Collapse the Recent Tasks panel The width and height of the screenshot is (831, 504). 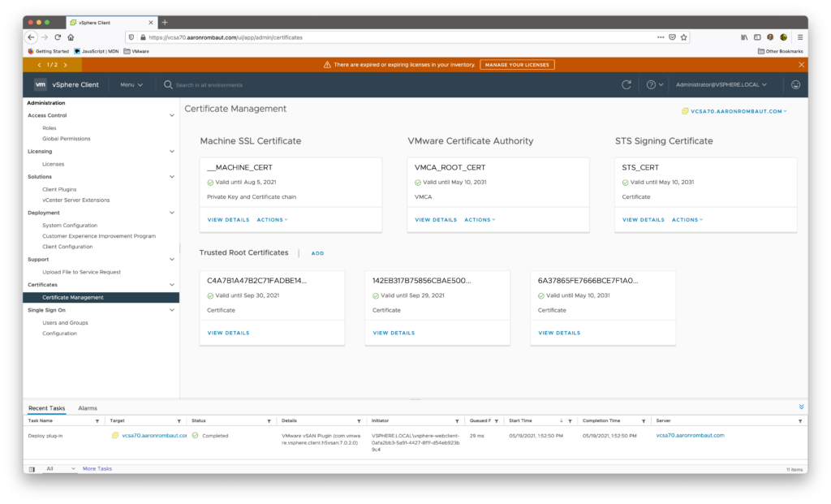[x=801, y=407]
